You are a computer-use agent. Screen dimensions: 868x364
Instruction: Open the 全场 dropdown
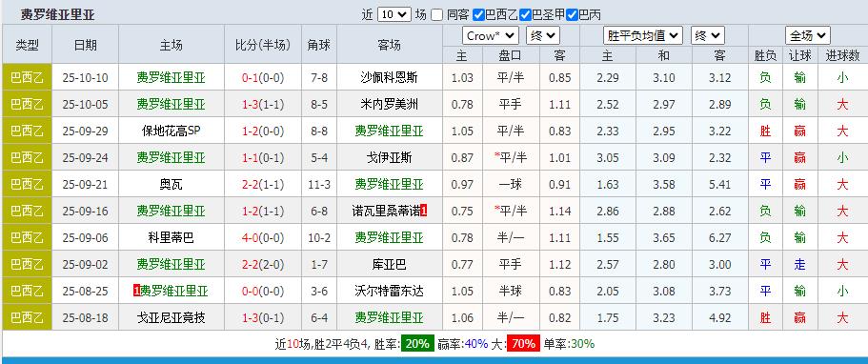808,36
